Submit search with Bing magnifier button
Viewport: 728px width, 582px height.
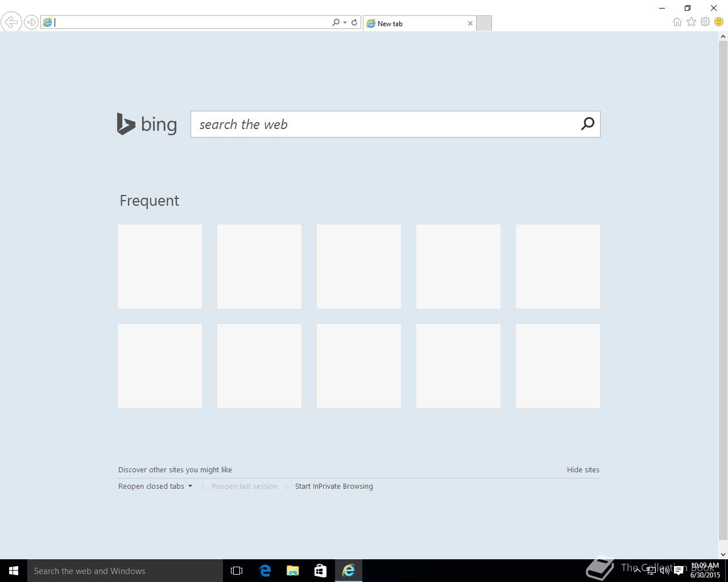(x=588, y=124)
